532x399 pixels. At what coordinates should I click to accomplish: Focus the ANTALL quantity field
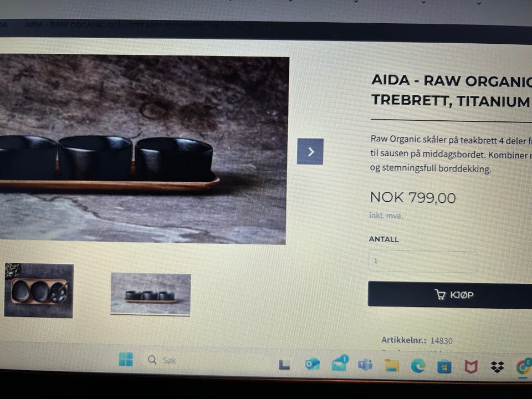click(423, 261)
